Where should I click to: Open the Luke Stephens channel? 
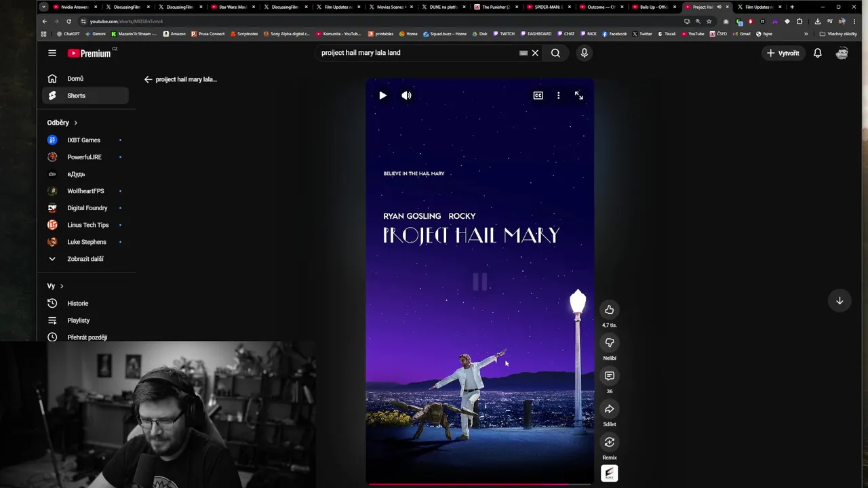[x=85, y=242]
